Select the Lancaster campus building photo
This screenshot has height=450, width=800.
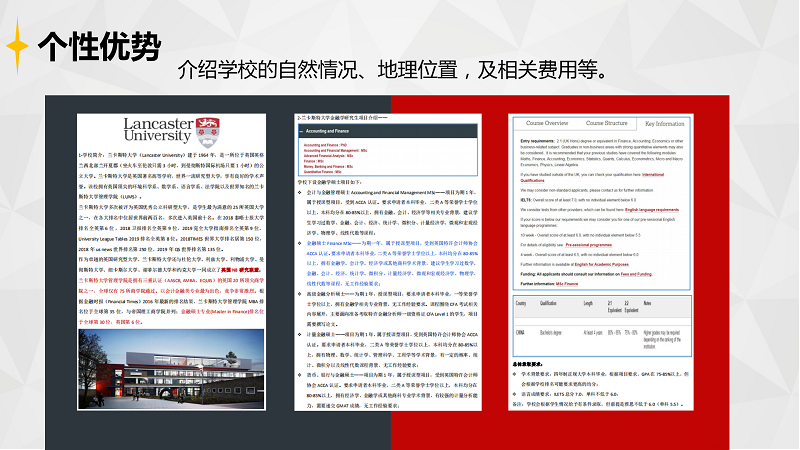point(171,369)
